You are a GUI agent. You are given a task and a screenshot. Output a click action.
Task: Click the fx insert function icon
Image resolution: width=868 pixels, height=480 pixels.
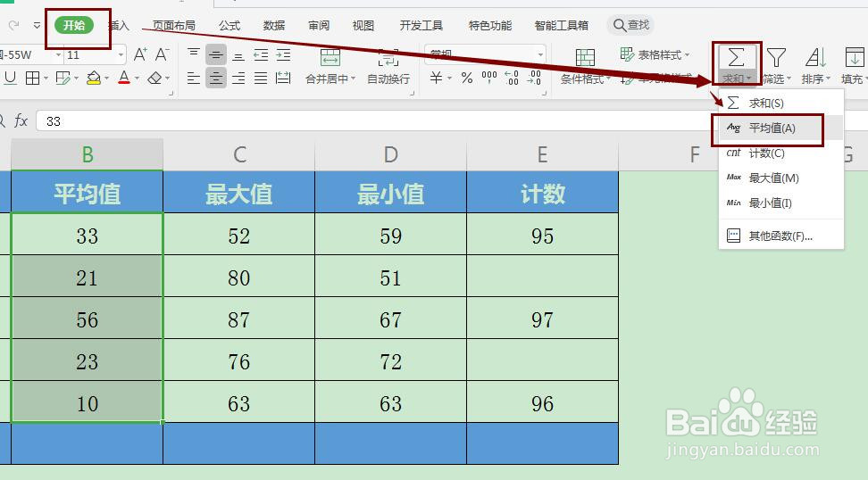click(x=21, y=120)
